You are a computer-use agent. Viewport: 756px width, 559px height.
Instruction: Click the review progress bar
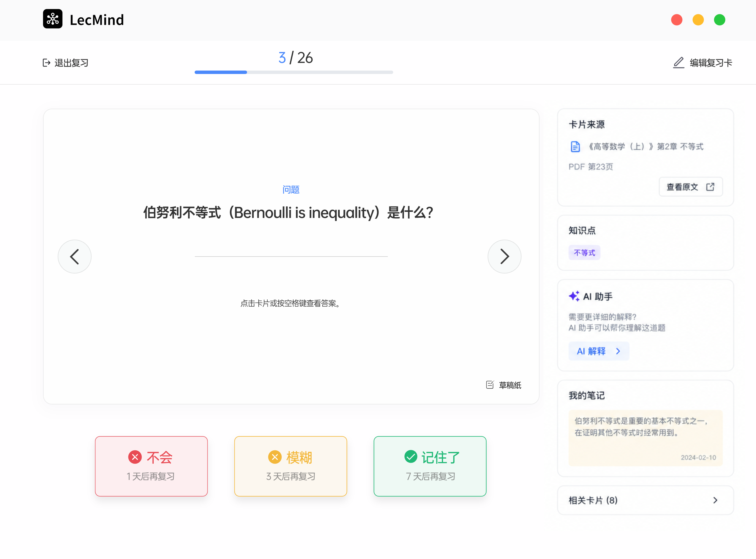(x=294, y=72)
